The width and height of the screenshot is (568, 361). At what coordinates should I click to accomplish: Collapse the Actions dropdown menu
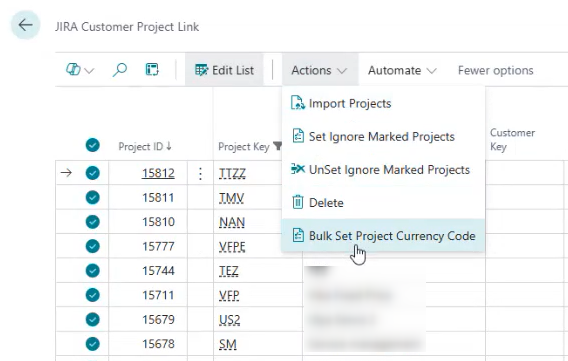point(319,70)
